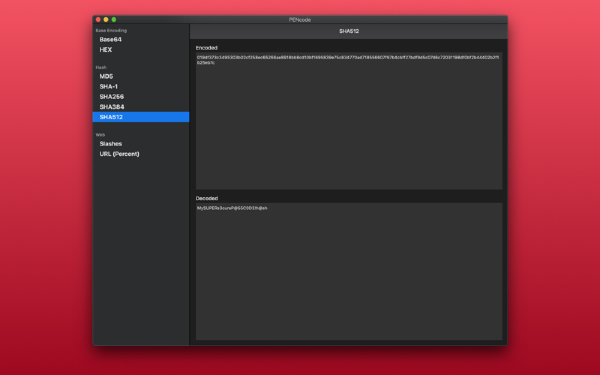Select Base64 in the sidebar
The height and width of the screenshot is (375, 600).
[x=141, y=39]
